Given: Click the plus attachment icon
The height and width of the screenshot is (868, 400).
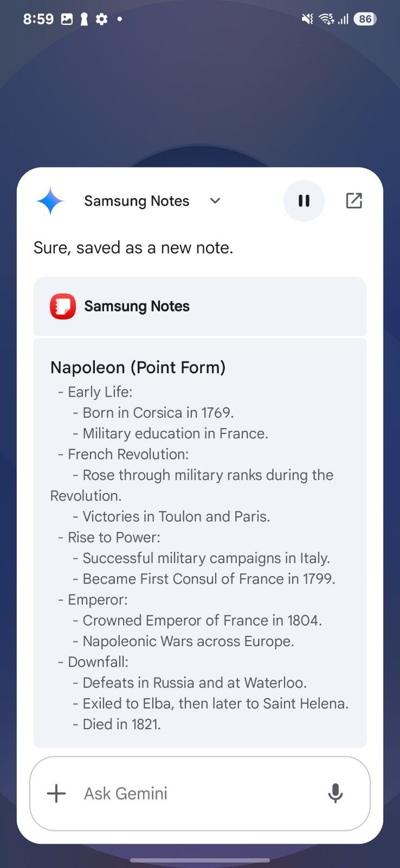Looking at the screenshot, I should point(56,793).
